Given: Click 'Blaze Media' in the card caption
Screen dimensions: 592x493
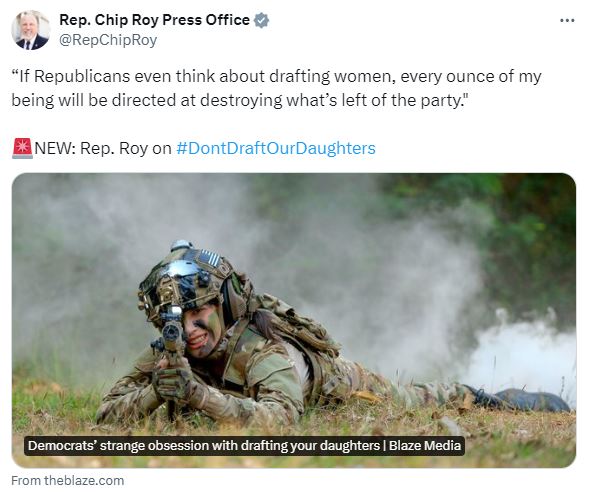Looking at the screenshot, I should pos(425,446).
